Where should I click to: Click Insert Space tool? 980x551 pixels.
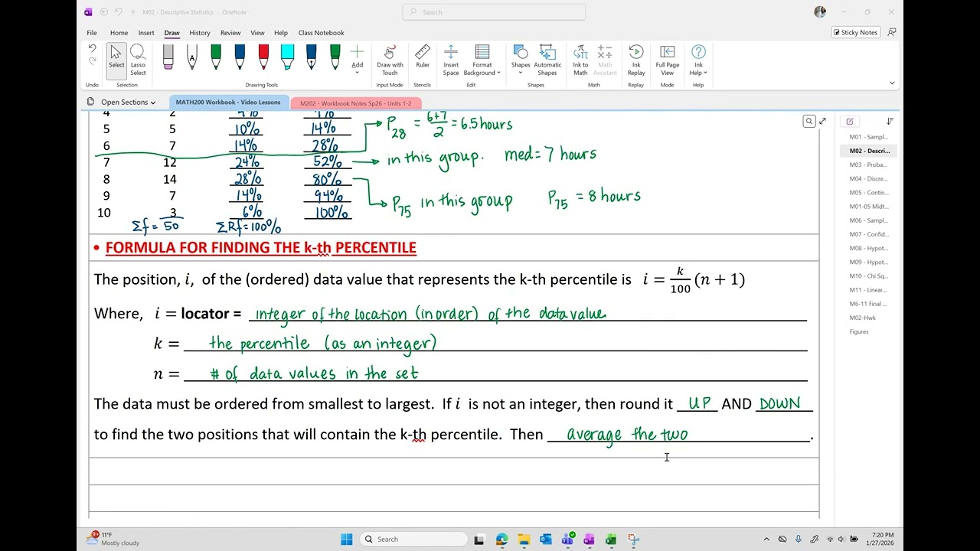pos(451,60)
